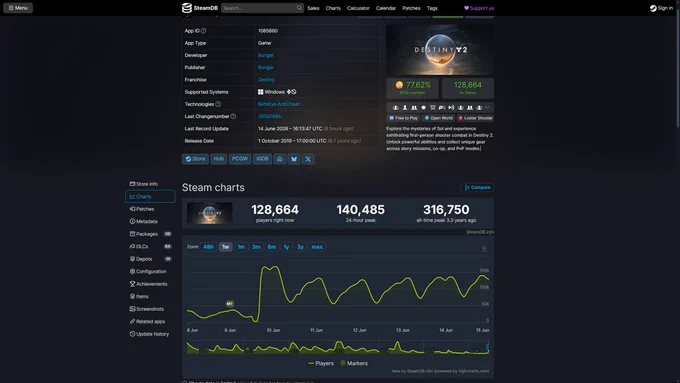Set chart zoom to 1y
This screenshot has width=680, height=383.
(287, 247)
